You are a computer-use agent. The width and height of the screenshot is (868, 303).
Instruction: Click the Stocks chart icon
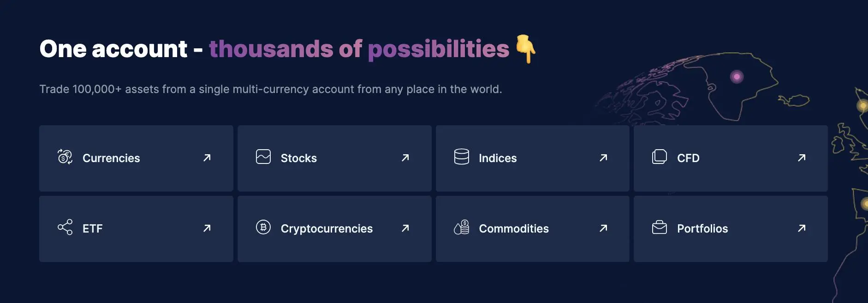point(263,157)
